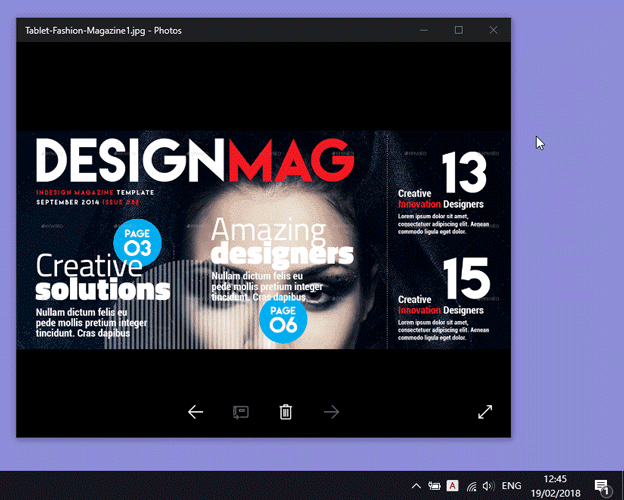Open the clock showing 12:45
Image resolution: width=624 pixels, height=500 pixels.
click(x=556, y=486)
